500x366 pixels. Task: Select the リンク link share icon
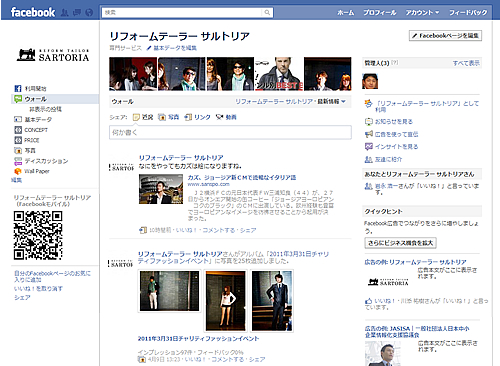tap(188, 117)
